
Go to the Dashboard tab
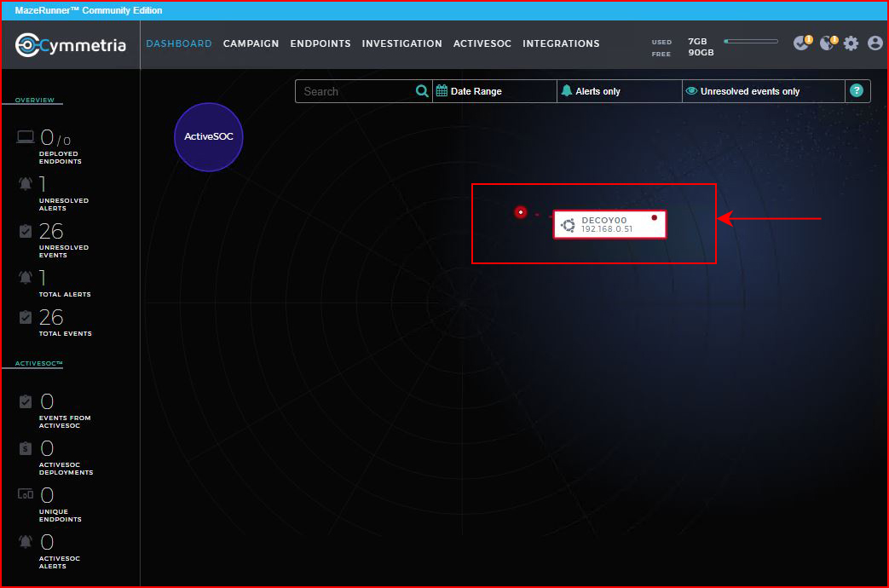tap(179, 43)
